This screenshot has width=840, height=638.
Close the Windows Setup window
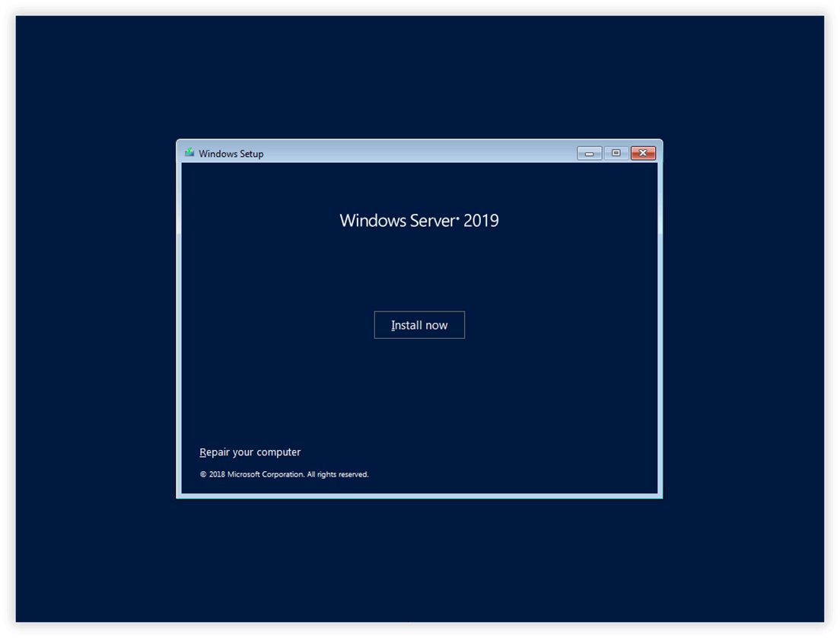[x=643, y=153]
